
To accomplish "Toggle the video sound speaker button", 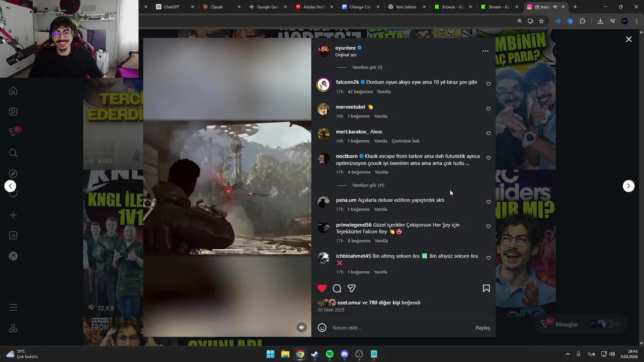I will (x=302, y=327).
